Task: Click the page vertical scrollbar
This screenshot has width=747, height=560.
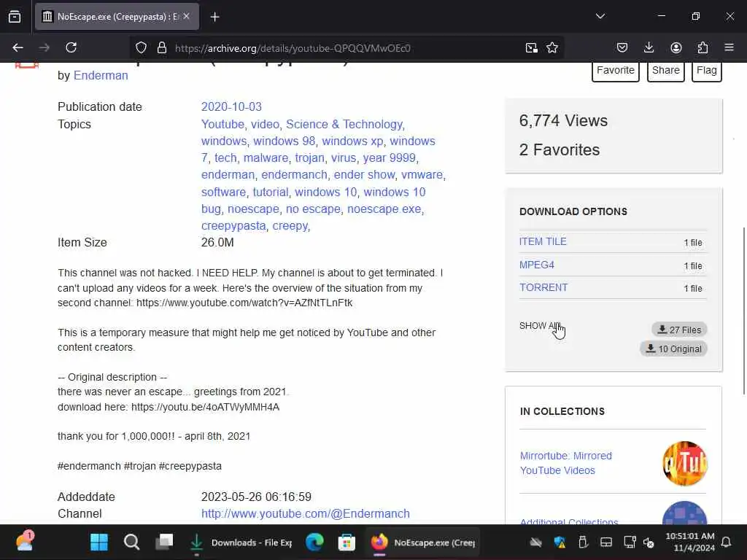Action: (743, 311)
